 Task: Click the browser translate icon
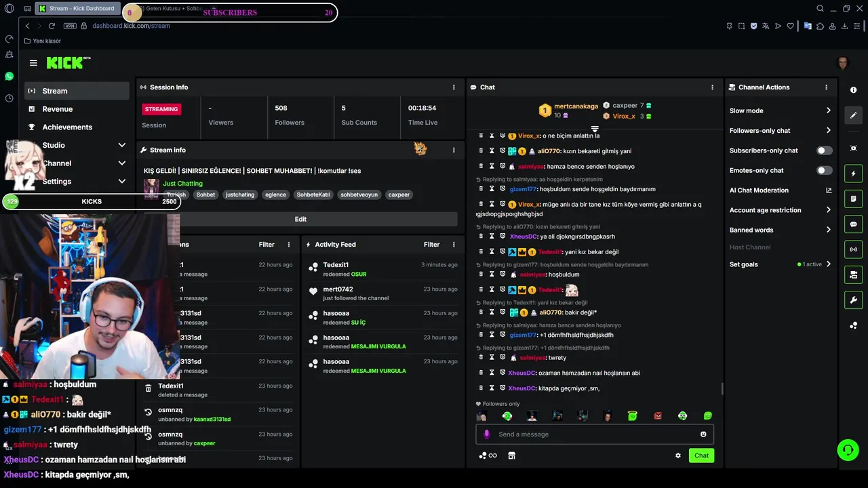pos(766,26)
